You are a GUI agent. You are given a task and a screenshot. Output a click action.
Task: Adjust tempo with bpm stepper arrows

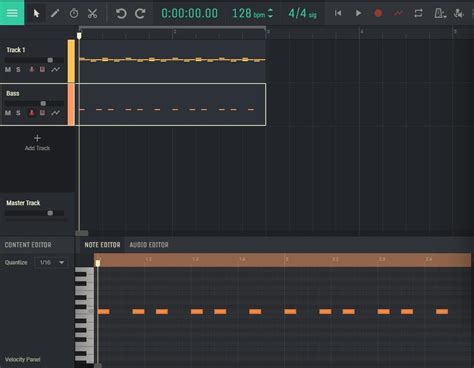(270, 13)
